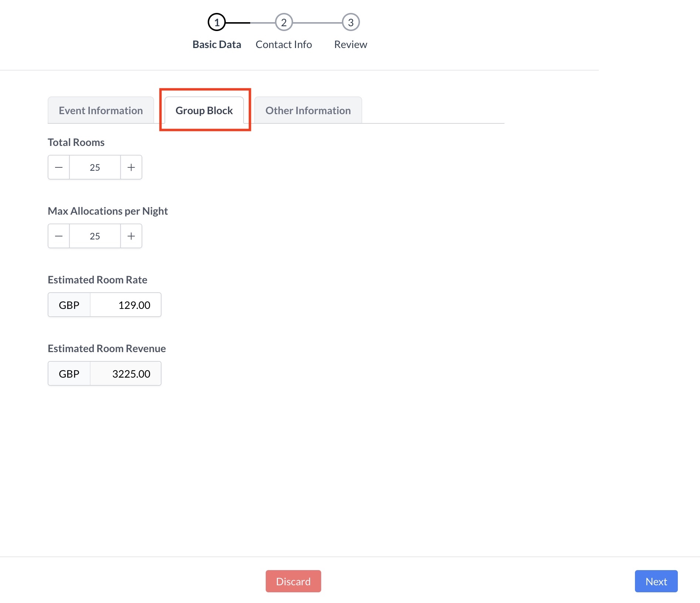Jump to step 3 circle indicator
Viewport: 700px width, 603px height.
(350, 23)
